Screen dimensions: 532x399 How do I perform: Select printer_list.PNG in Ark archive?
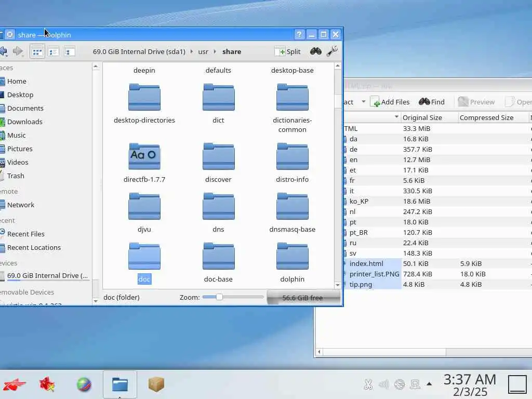374,274
